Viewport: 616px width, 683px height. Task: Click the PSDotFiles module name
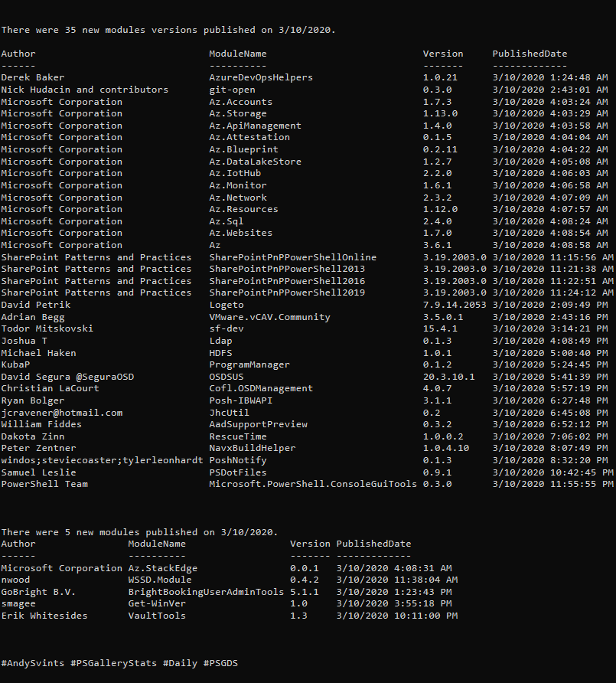[238, 472]
